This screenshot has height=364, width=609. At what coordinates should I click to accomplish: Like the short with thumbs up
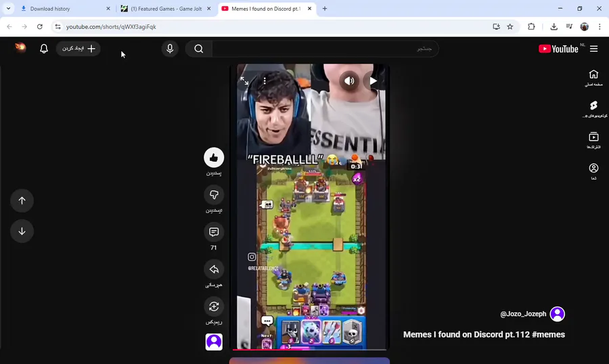pyautogui.click(x=214, y=158)
